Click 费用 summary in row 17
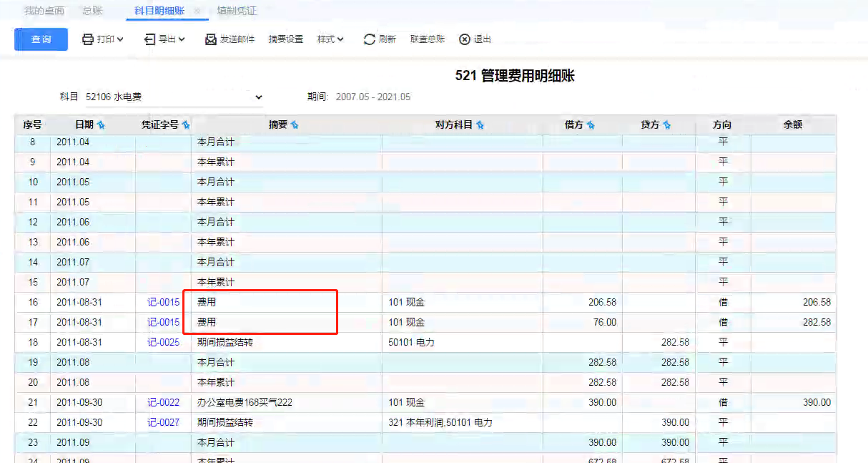Image resolution: width=868 pixels, height=463 pixels. pos(207,323)
